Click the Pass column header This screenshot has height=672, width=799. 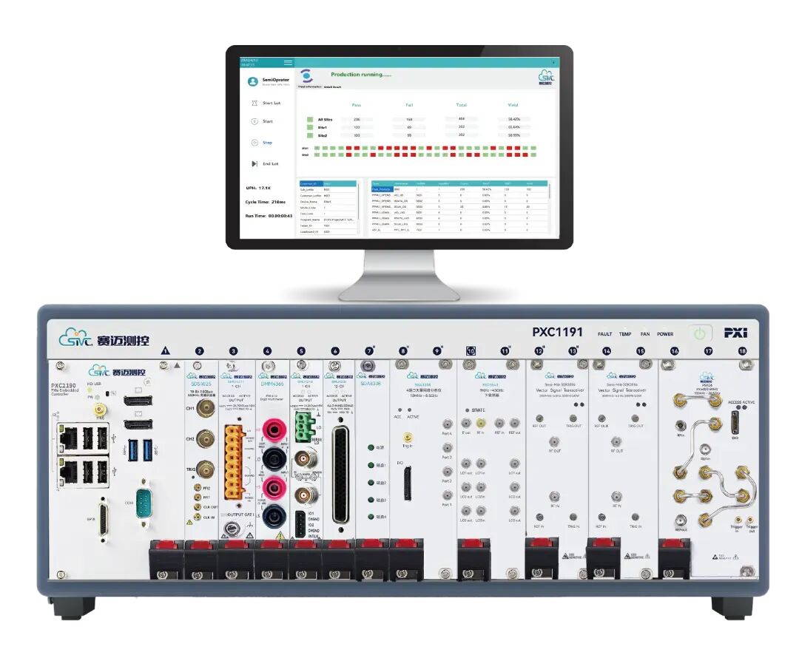point(356,105)
